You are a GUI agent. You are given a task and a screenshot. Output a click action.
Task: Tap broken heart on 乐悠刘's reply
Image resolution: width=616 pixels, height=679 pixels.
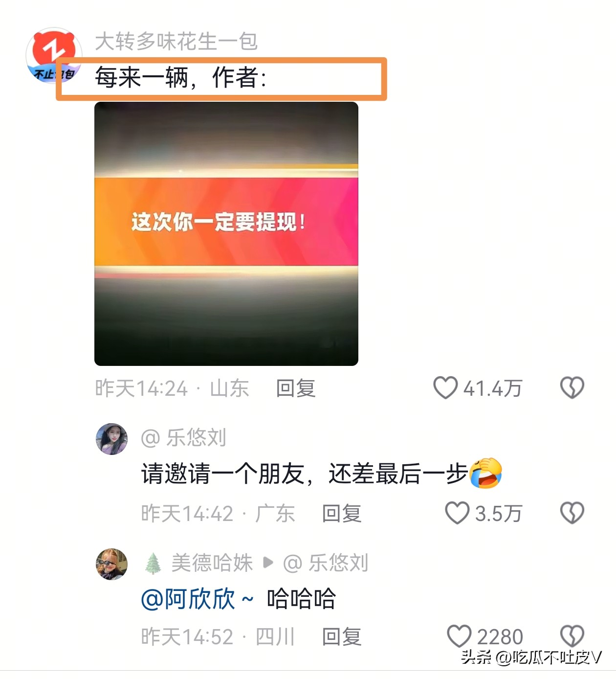point(572,513)
